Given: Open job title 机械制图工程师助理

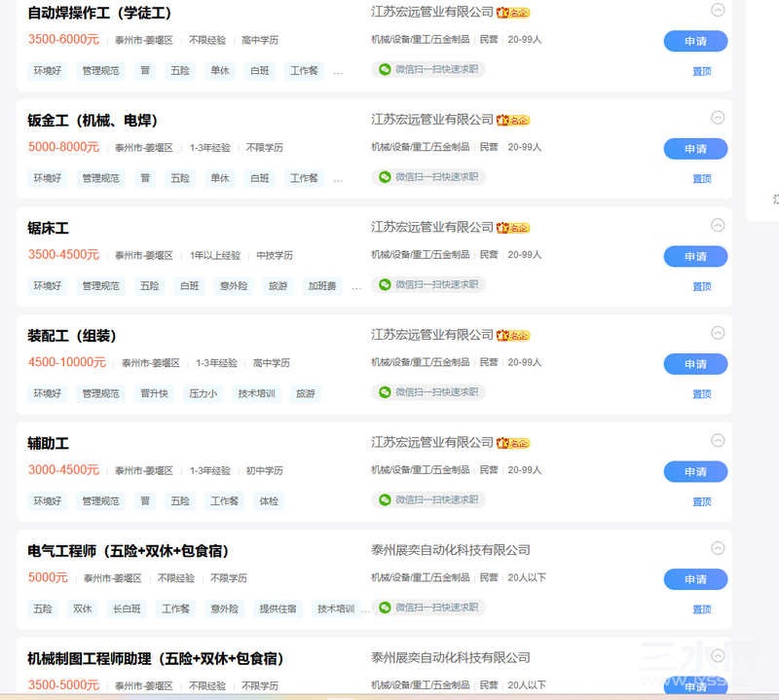Looking at the screenshot, I should [156, 659].
